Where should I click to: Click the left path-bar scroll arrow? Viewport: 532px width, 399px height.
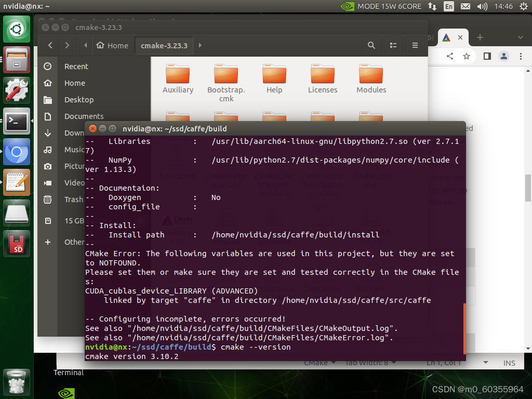pos(86,45)
